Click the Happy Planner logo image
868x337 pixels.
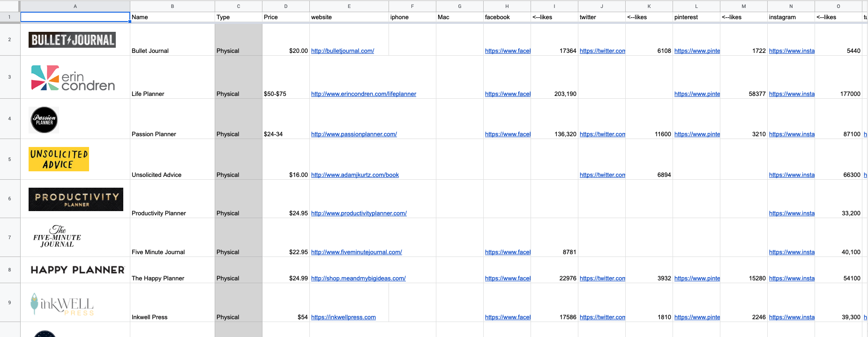(78, 270)
